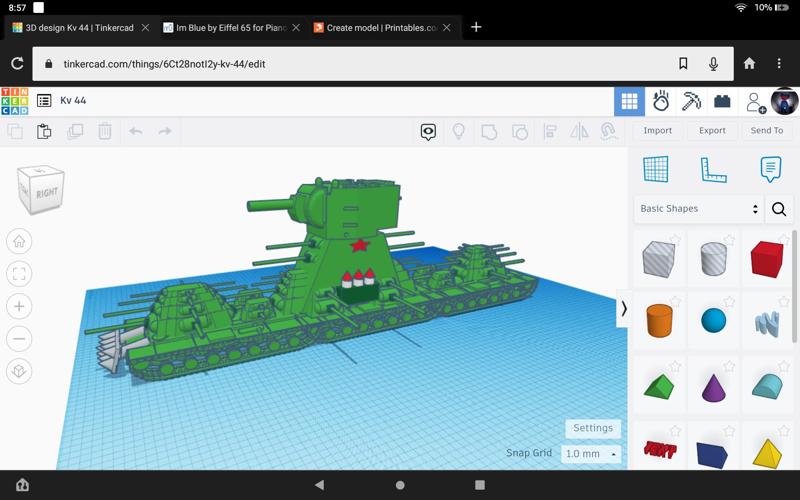Pick the Scribble shape
Screen dimensions: 800x500
767,323
